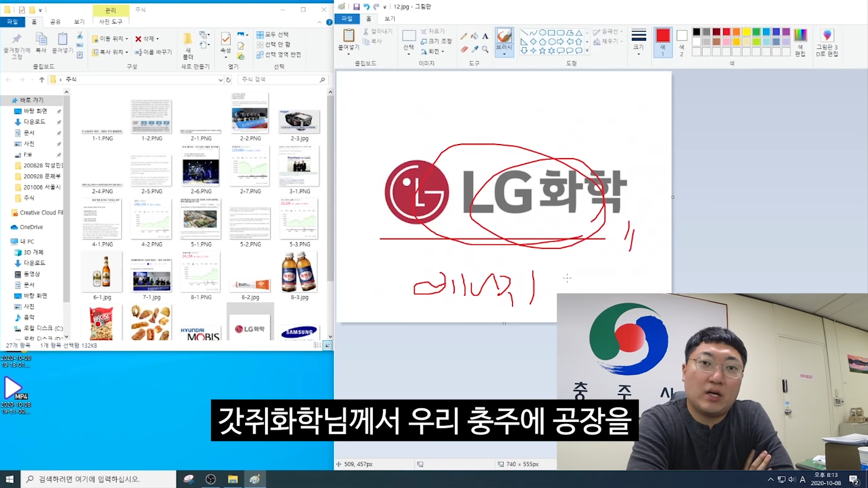Click the Redo arrow in Paint
868x488 pixels.
coord(376,7)
